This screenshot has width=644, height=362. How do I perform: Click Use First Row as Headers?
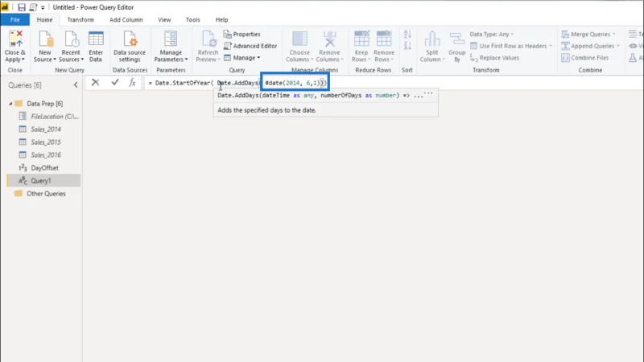(x=511, y=46)
